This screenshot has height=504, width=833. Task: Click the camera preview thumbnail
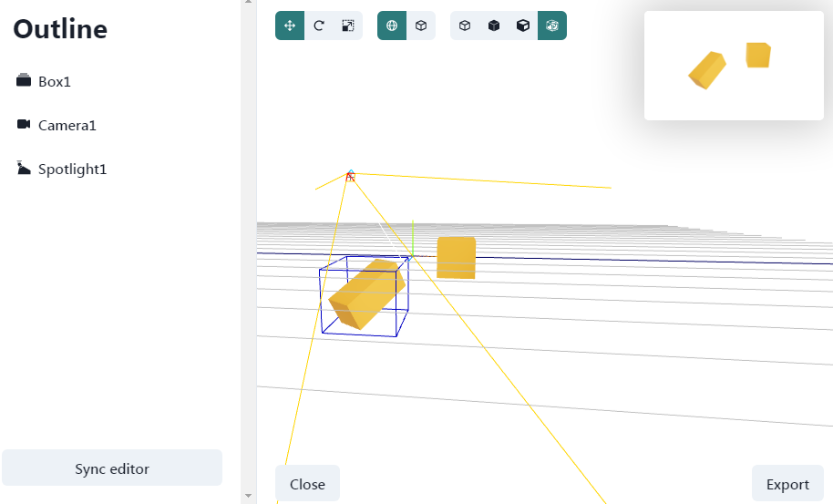pos(734,66)
